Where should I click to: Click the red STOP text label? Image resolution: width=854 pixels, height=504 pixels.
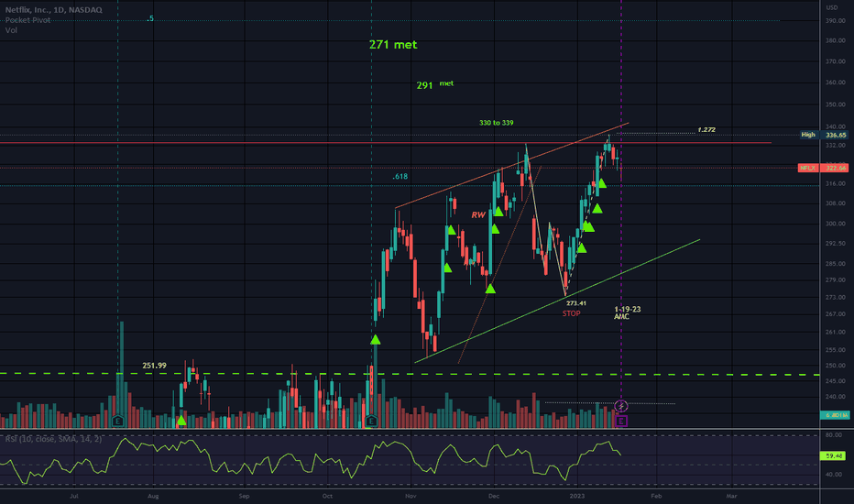(x=573, y=313)
